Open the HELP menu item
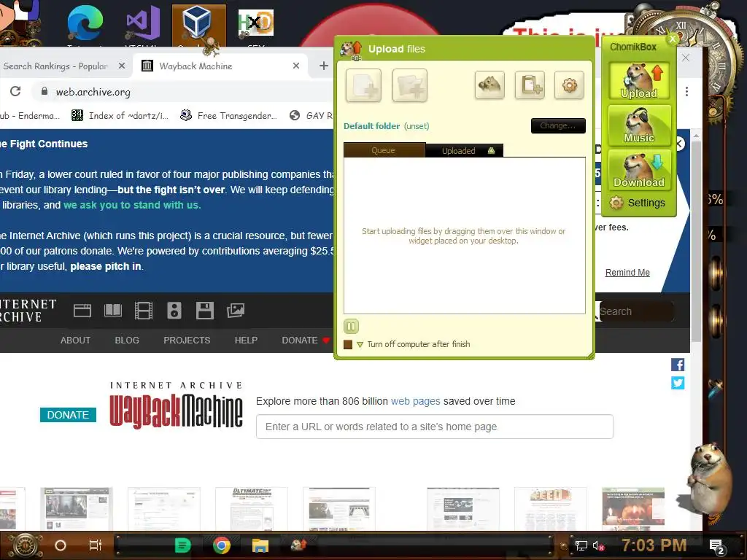The height and width of the screenshot is (560, 747). point(246,340)
